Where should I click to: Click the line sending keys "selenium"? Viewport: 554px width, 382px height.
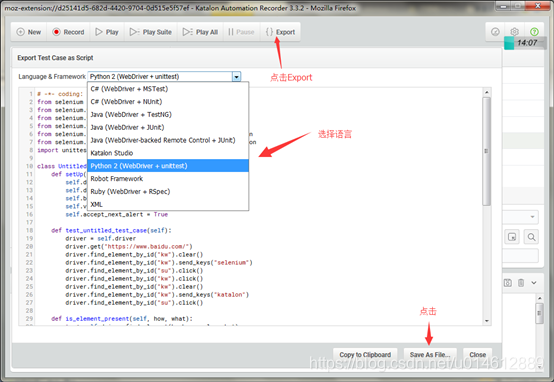pos(159,263)
